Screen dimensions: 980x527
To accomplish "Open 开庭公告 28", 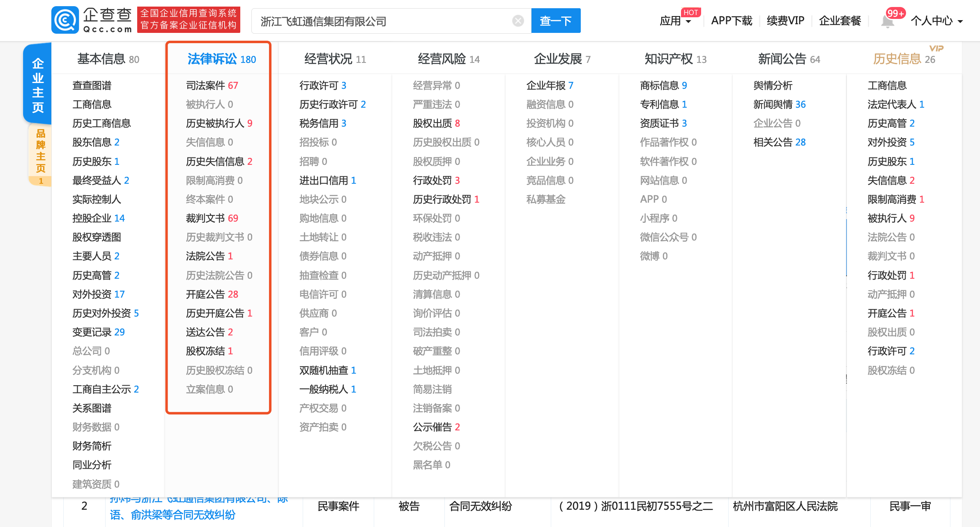I will [x=212, y=294].
